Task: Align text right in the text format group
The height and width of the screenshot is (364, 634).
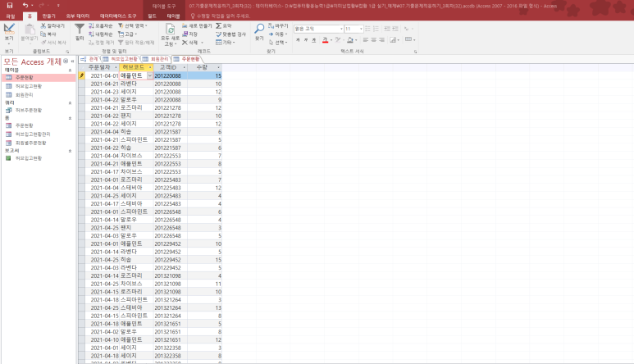Action: point(381,39)
